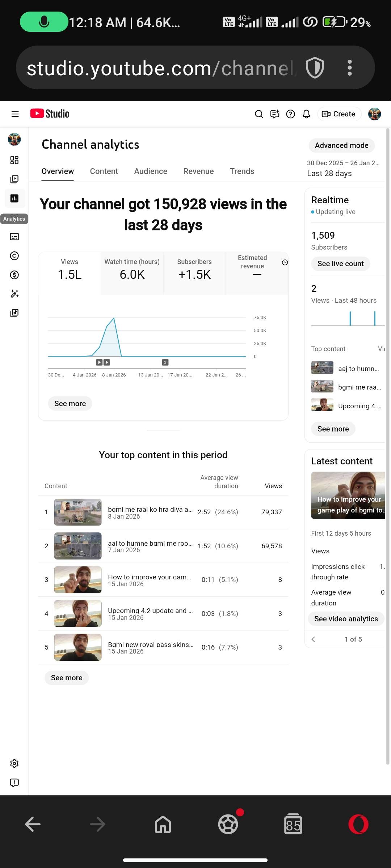Click the Advanced mode button
Viewport: 391px width, 868px height.
pyautogui.click(x=341, y=145)
